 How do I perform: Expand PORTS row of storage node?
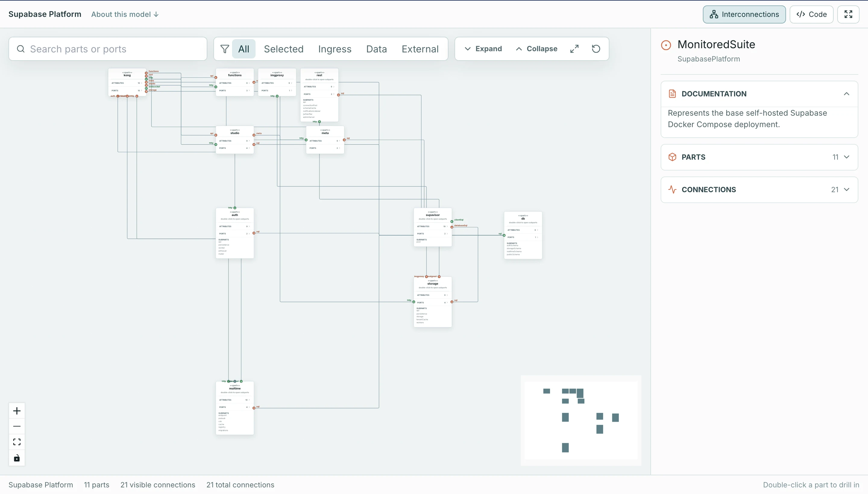432,303
